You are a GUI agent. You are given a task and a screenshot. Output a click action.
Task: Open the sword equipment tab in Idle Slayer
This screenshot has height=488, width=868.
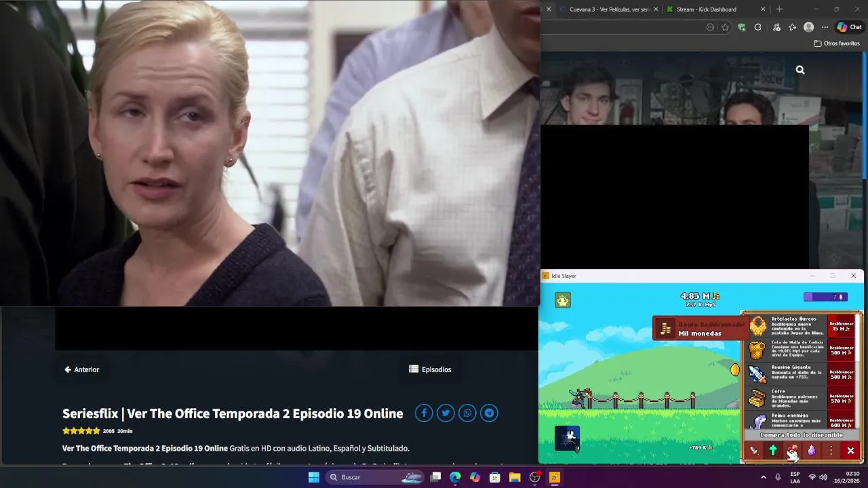click(x=753, y=451)
